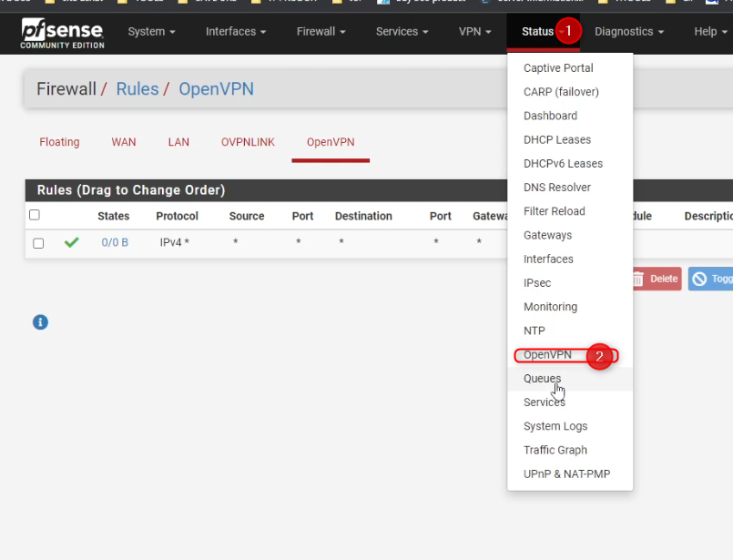Switch to the OVPNLINK tab
This screenshot has height=560, width=733.
click(248, 142)
